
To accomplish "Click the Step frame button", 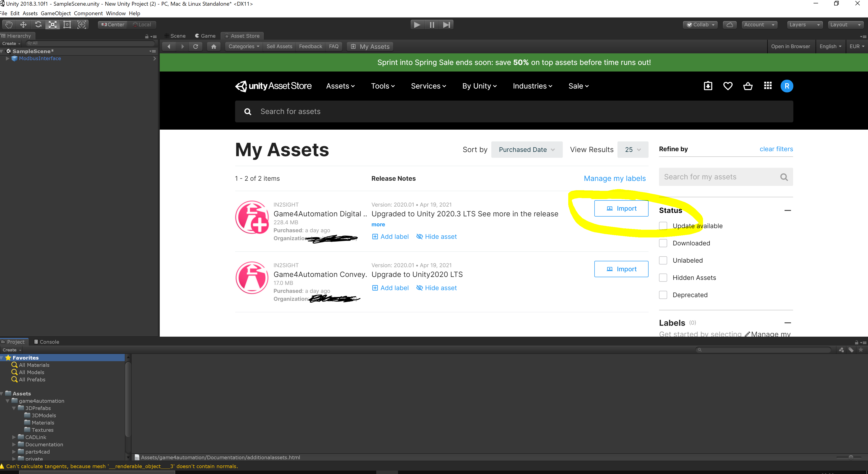I will click(446, 25).
